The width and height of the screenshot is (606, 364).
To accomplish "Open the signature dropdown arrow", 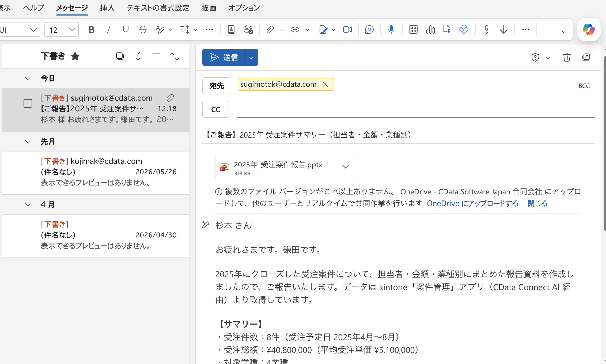I will [x=334, y=30].
